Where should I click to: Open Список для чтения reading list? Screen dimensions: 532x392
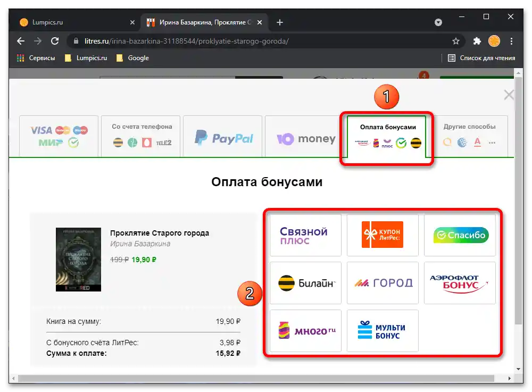tap(481, 58)
